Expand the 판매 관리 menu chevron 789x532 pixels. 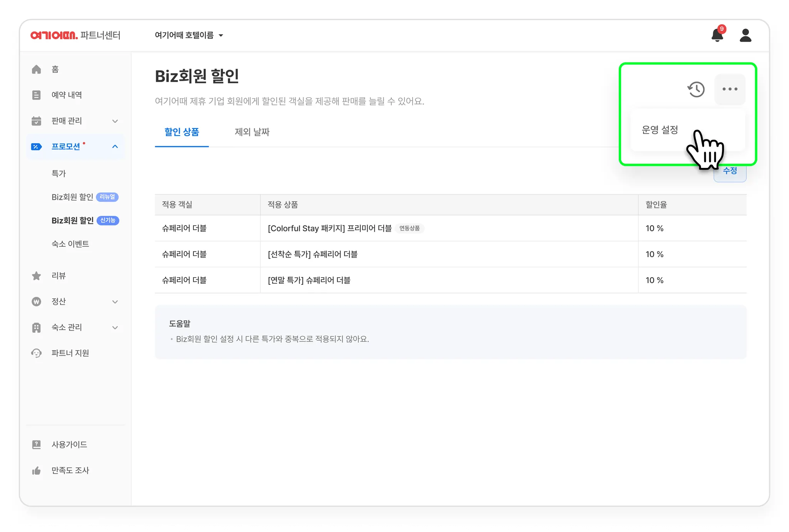click(115, 121)
